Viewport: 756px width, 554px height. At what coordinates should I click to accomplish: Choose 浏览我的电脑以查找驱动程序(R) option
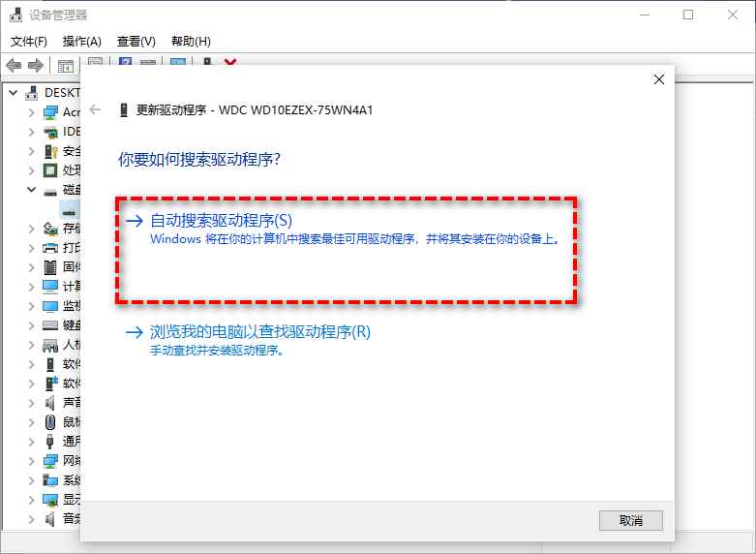[x=260, y=332]
